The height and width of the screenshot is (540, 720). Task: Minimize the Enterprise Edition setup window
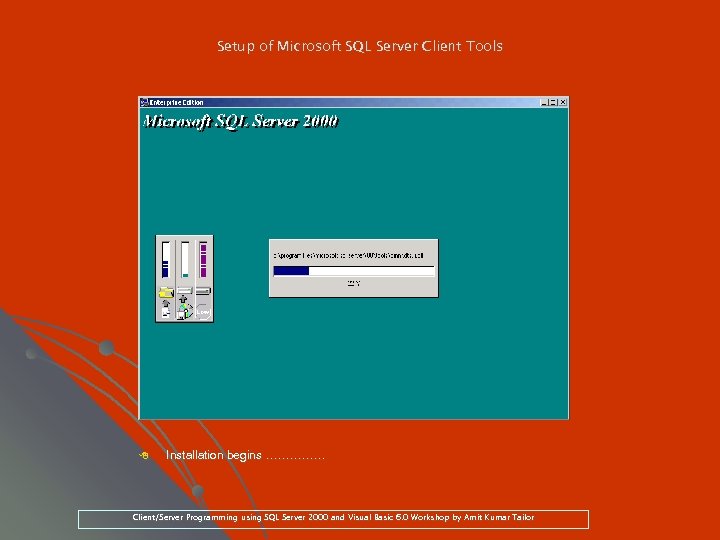click(544, 102)
